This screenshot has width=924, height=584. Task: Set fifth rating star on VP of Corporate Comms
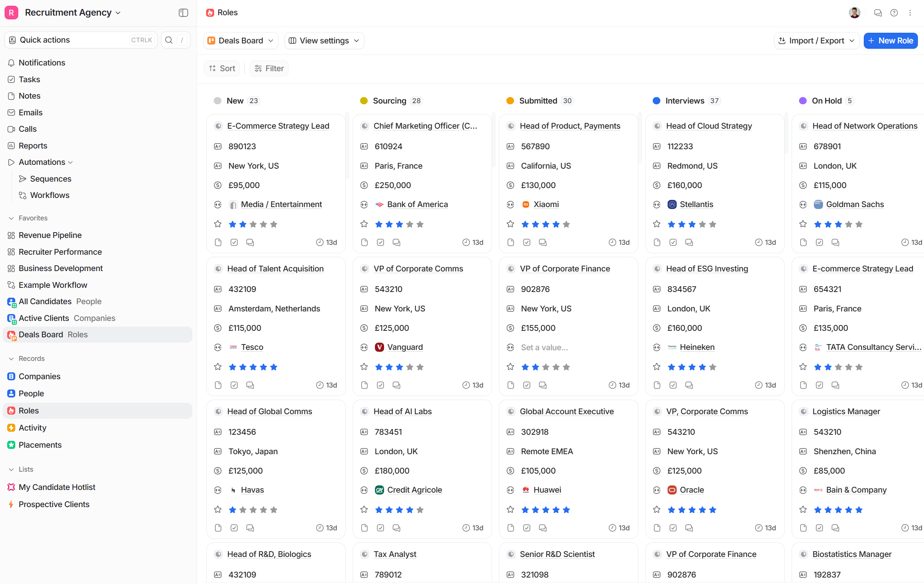pos(420,367)
